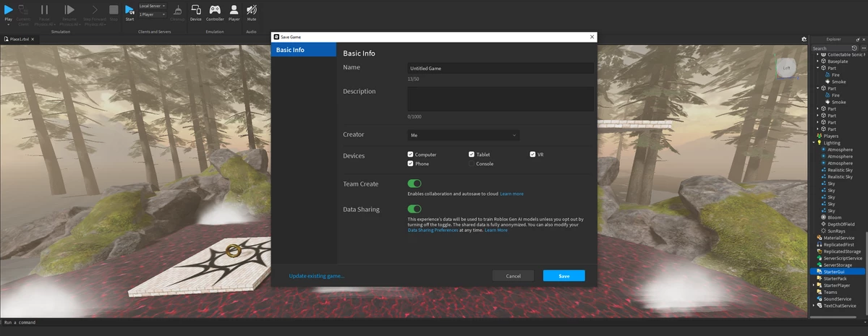The height and width of the screenshot is (336, 868).
Task: Select the Basic Info tab
Action: pyautogui.click(x=304, y=50)
